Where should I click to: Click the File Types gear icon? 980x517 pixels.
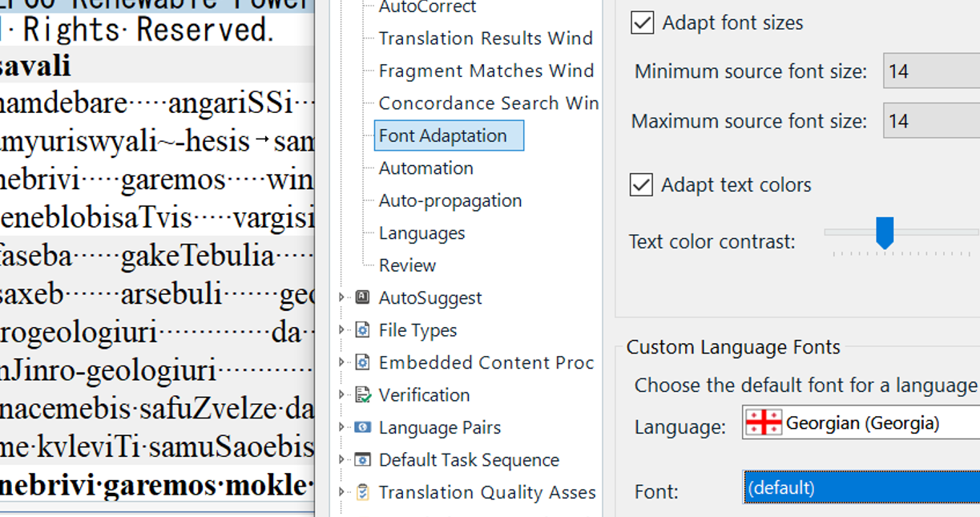pos(362,330)
